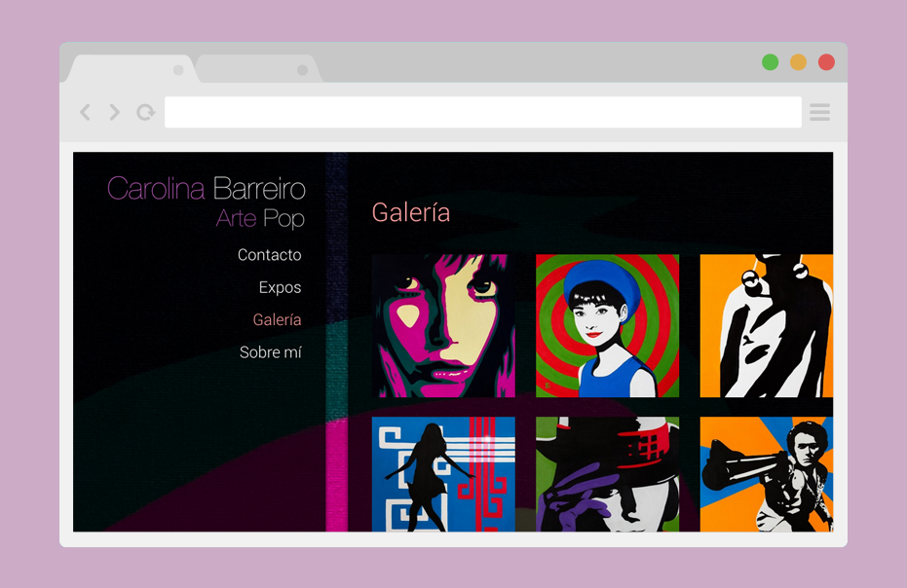
Task: Open the blue hat woman spiral thumbnail
Action: tap(607, 325)
